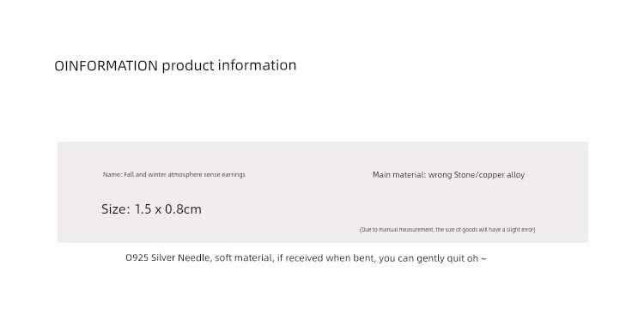Click the 'soft material' phrase
Image resolution: width=644 pixels, height=326 pixels.
pos(244,258)
